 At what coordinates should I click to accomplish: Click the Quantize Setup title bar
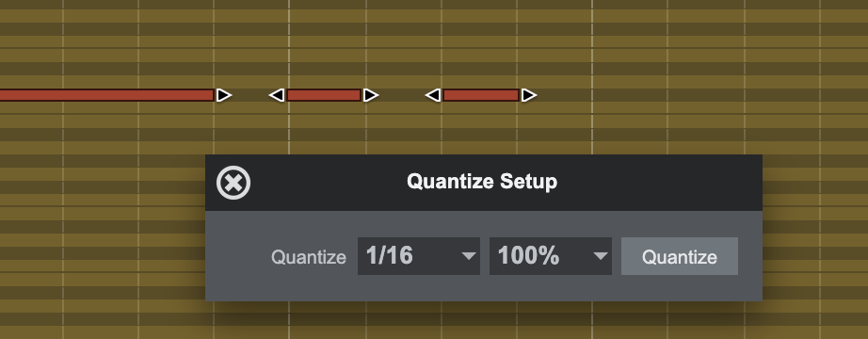tap(483, 183)
